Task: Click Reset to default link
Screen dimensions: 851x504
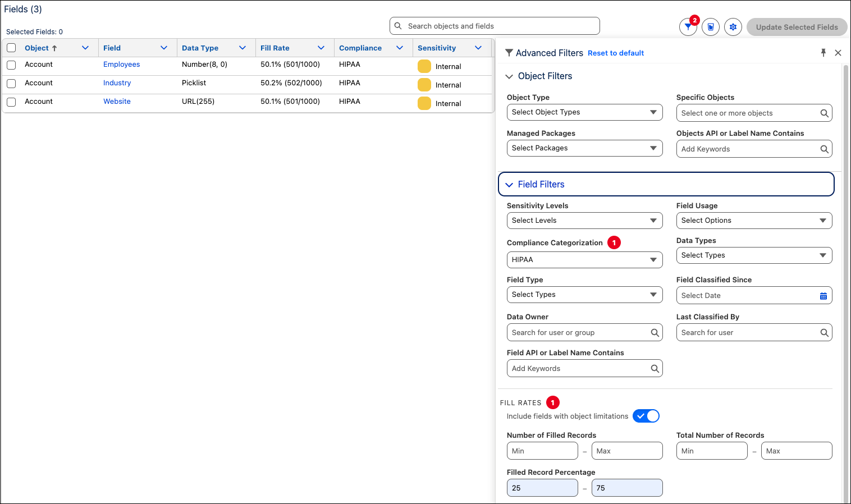Action: coord(616,53)
